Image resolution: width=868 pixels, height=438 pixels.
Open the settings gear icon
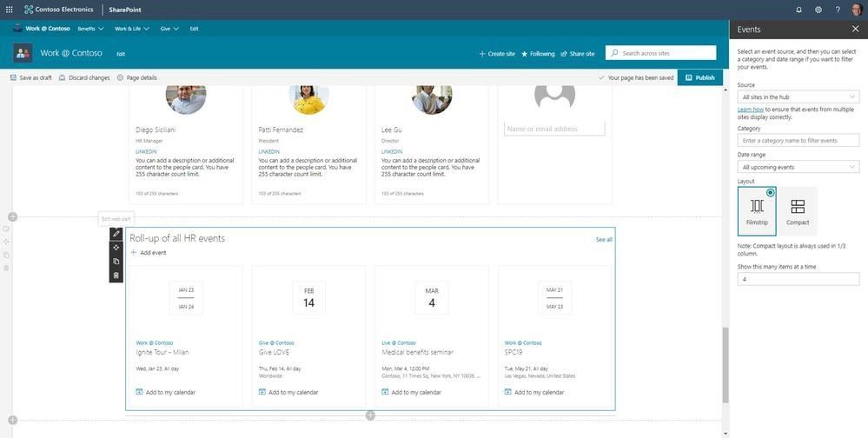click(x=818, y=10)
